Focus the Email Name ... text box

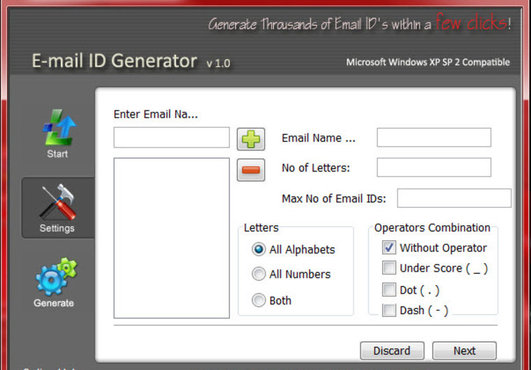click(434, 137)
